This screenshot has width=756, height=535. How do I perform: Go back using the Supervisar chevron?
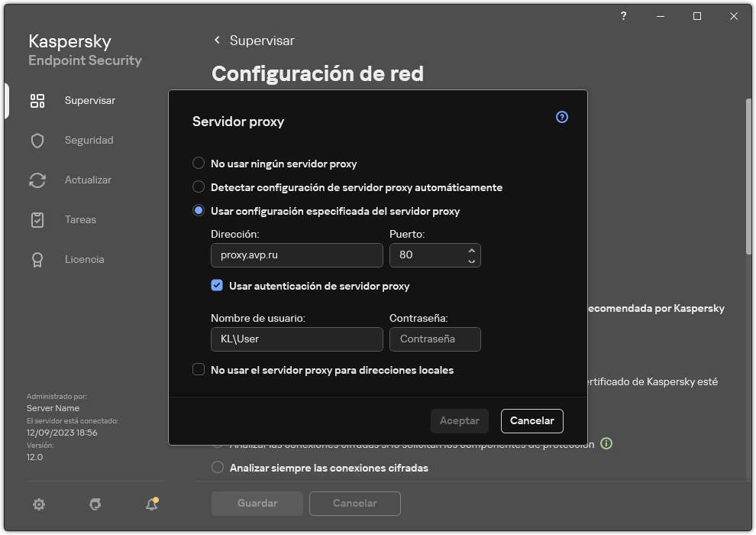tap(216, 41)
